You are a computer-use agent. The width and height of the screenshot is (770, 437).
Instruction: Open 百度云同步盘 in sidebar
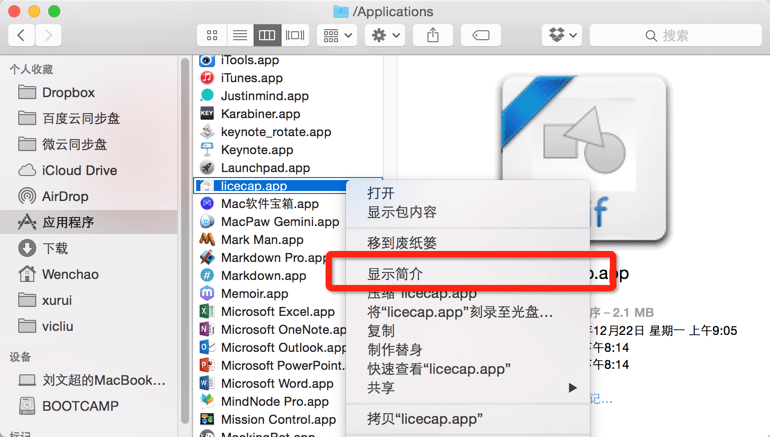88,118
